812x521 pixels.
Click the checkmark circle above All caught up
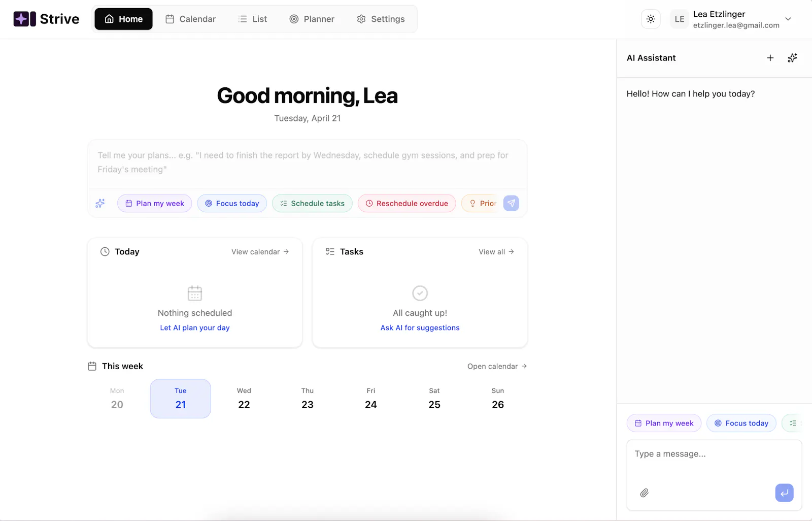(420, 294)
